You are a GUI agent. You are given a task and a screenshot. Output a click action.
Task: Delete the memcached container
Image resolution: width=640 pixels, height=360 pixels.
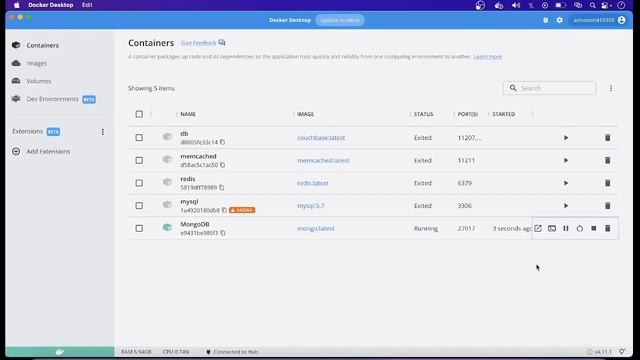click(x=607, y=160)
